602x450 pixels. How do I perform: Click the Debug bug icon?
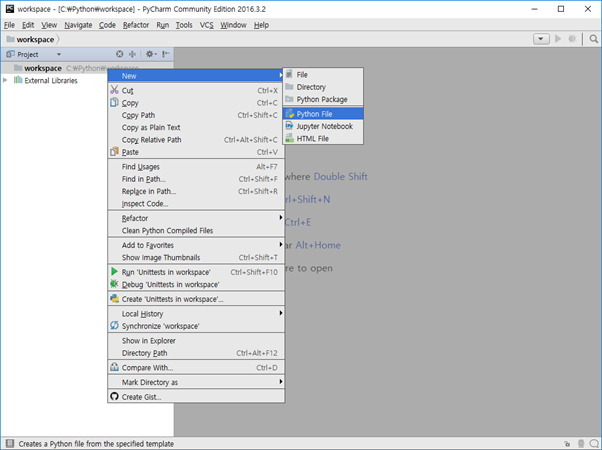pos(114,284)
